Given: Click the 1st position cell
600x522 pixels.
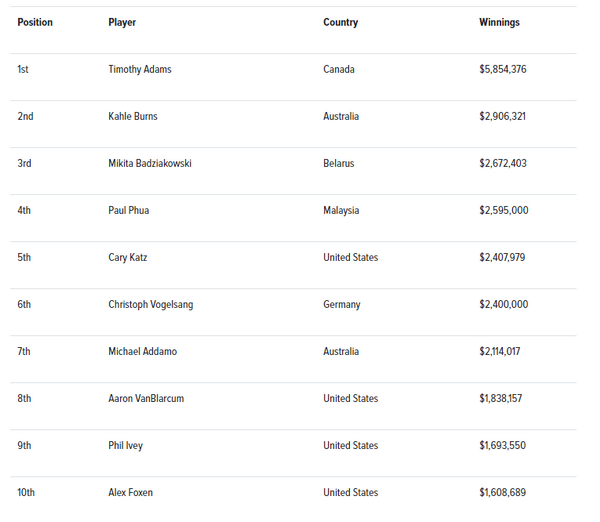Looking at the screenshot, I should pos(23,69).
